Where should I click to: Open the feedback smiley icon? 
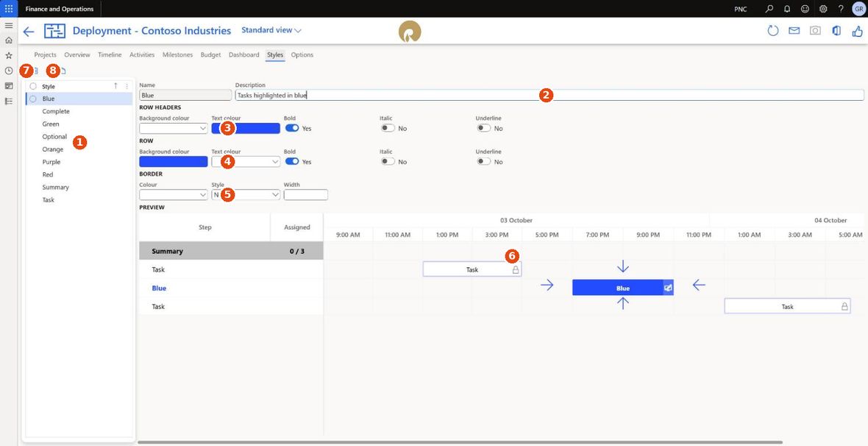805,9
